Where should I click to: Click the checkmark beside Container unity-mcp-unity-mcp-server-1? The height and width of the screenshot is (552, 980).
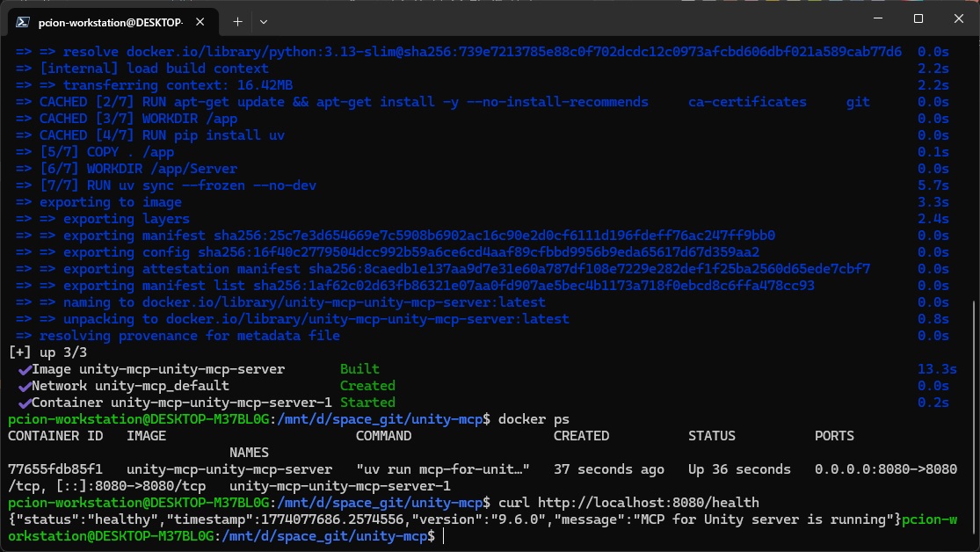pos(24,403)
